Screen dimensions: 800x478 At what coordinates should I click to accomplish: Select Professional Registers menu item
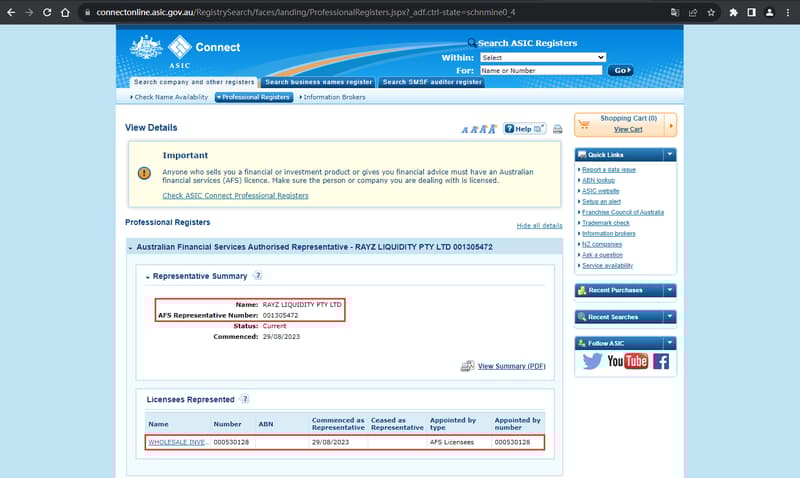[254, 97]
